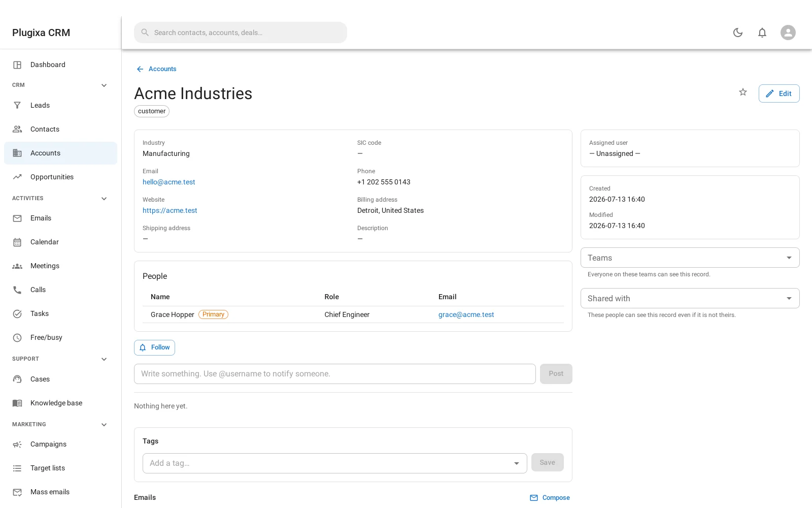Image resolution: width=812 pixels, height=508 pixels.
Task: Click the Post button
Action: (556, 374)
